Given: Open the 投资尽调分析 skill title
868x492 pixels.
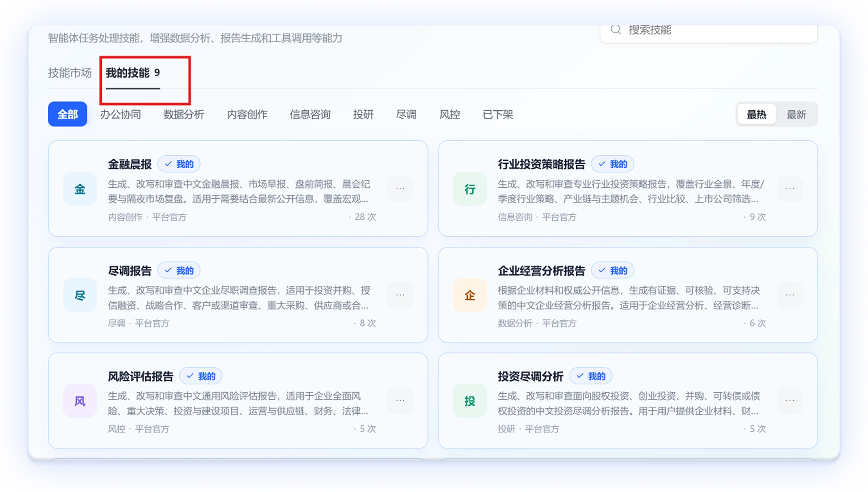Looking at the screenshot, I should pyautogui.click(x=530, y=376).
